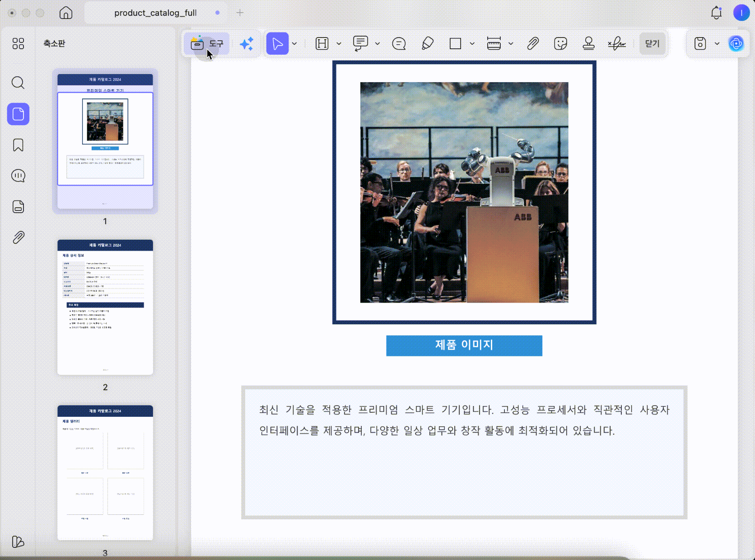
Task: Click the 축소판 panel title
Action: click(x=54, y=43)
